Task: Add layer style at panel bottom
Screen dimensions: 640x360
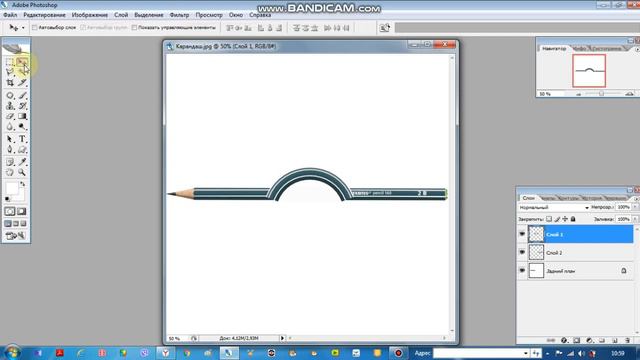Action: (564, 340)
